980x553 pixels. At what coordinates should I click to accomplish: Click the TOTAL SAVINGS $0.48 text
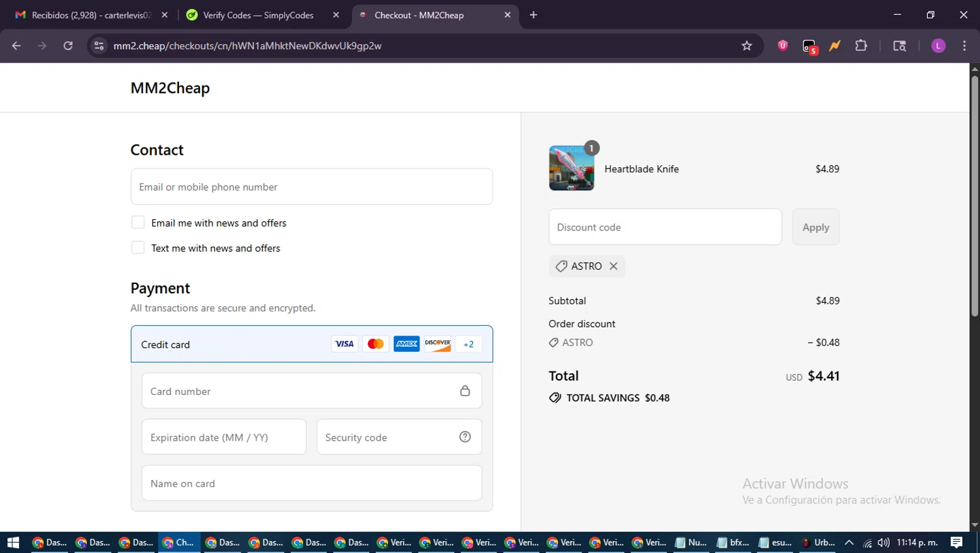(x=617, y=398)
